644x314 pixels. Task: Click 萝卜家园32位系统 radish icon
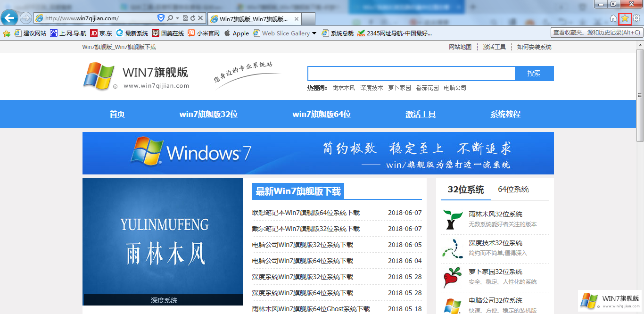(x=453, y=277)
